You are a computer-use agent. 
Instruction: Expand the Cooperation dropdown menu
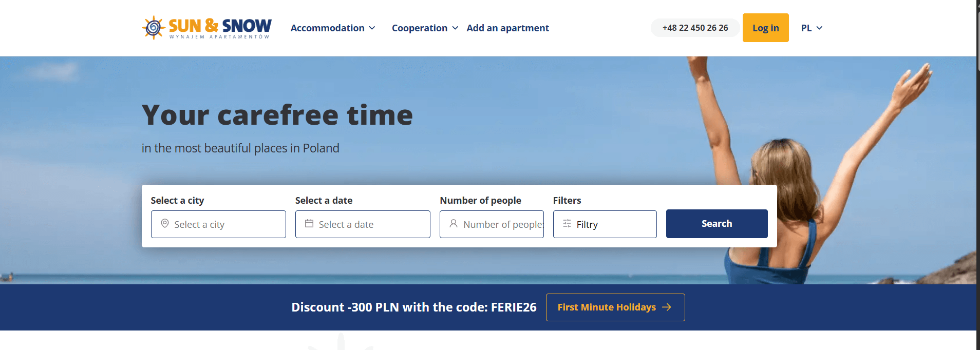[x=425, y=28]
